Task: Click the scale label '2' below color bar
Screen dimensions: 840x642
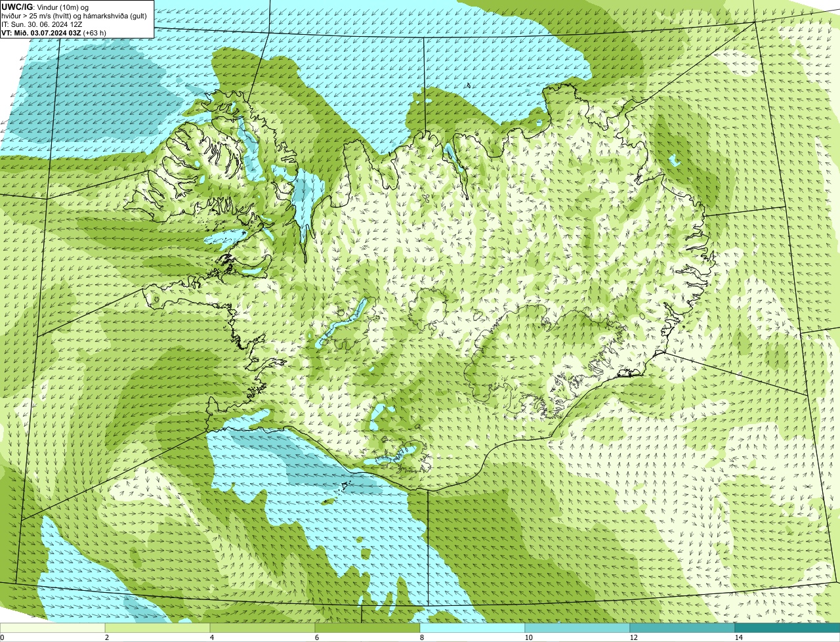Action: pyautogui.click(x=106, y=637)
